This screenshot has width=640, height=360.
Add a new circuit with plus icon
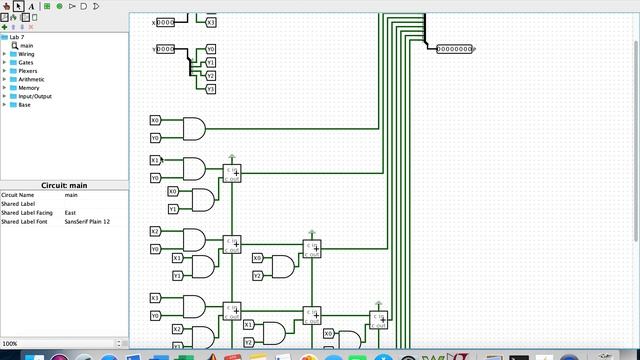[x=4, y=27]
